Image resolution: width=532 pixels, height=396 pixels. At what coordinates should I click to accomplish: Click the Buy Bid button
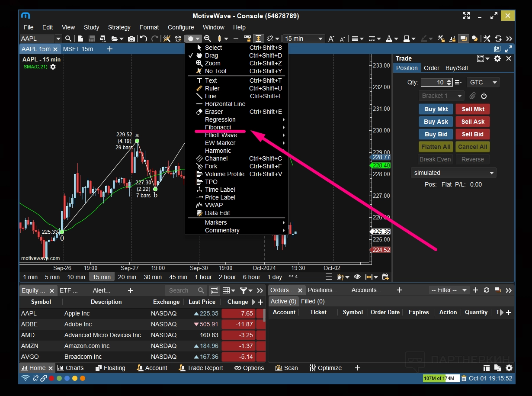coord(436,134)
